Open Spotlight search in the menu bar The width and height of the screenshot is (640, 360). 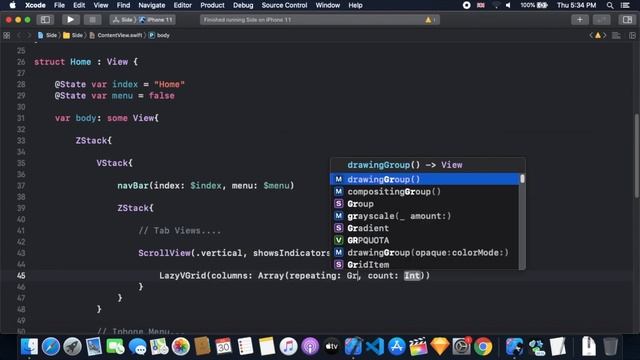pyautogui.click(x=610, y=5)
